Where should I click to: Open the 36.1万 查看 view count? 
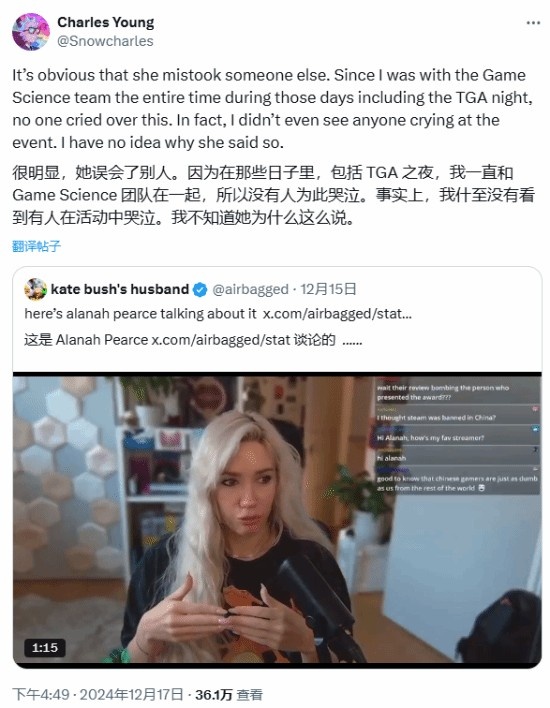click(228, 694)
